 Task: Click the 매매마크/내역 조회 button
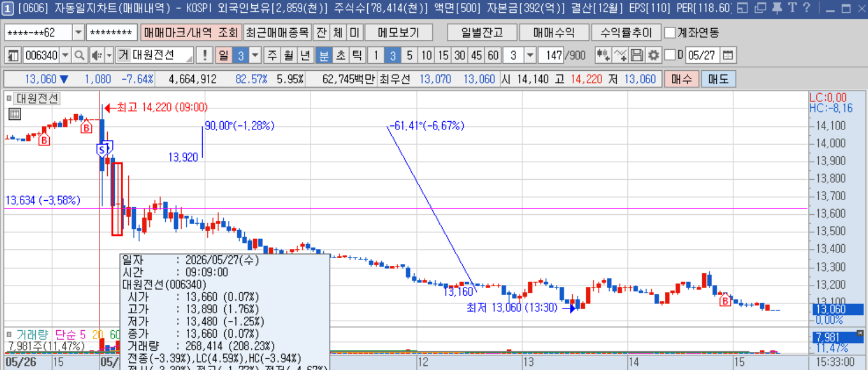(x=190, y=32)
